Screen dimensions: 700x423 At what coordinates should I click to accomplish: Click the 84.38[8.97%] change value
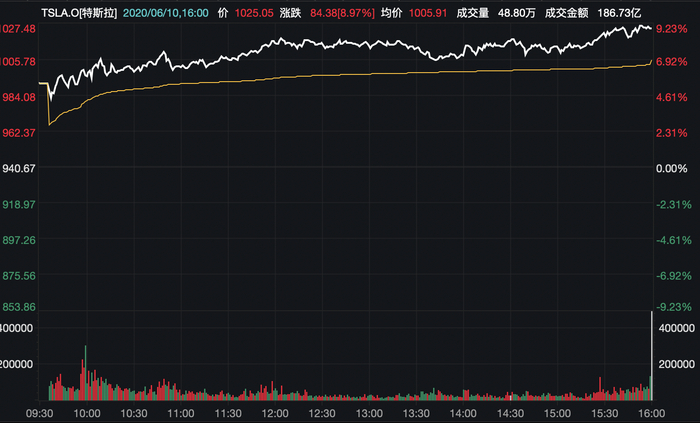pos(342,13)
